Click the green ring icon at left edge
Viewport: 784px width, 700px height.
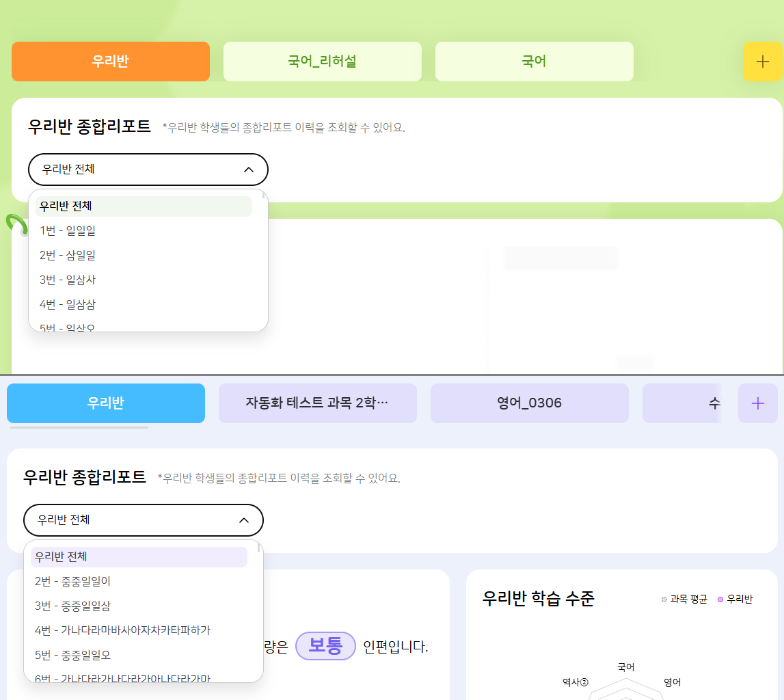point(15,224)
